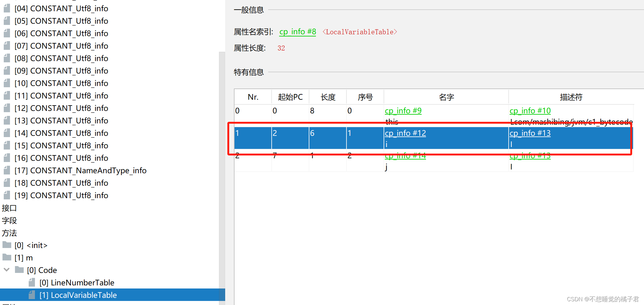The image size is (644, 305).
Task: Click file icon of [19] CONSTANT_Utf8_info
Action: point(7,195)
